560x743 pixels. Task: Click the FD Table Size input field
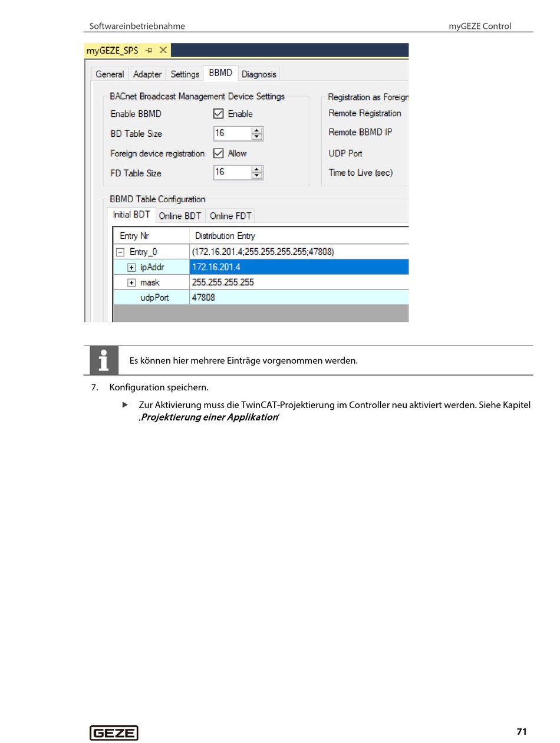(x=232, y=173)
